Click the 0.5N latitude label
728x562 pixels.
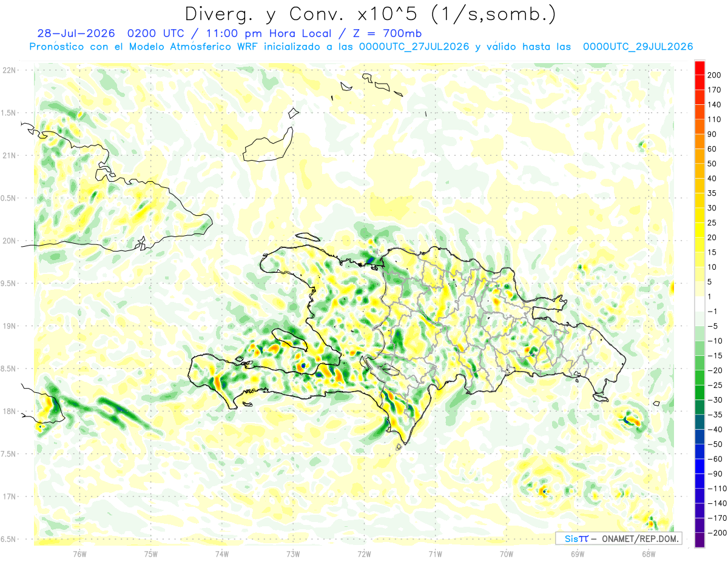coord(8,198)
